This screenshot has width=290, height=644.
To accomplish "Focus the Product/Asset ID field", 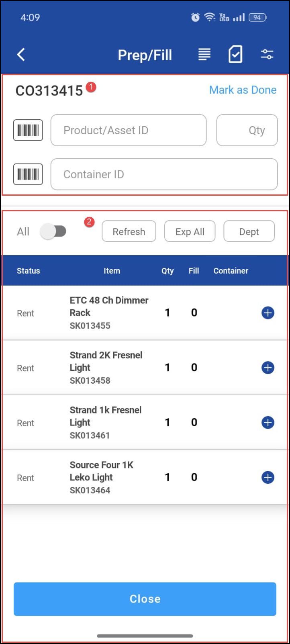I will click(x=129, y=130).
